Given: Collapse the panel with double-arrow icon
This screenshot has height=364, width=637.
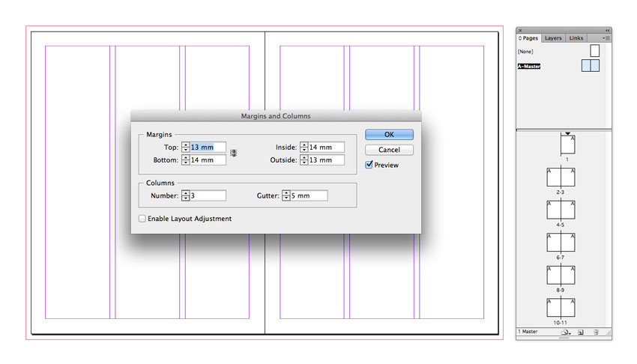Looking at the screenshot, I should tap(607, 30).
